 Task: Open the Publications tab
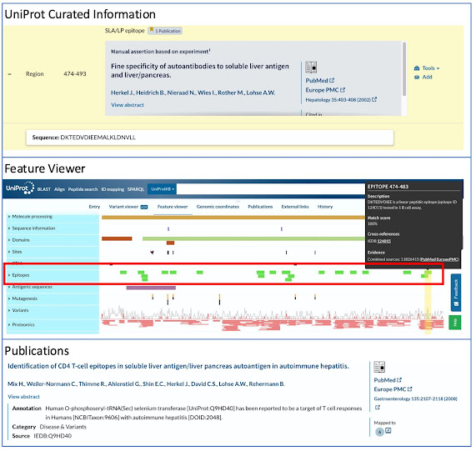click(260, 207)
